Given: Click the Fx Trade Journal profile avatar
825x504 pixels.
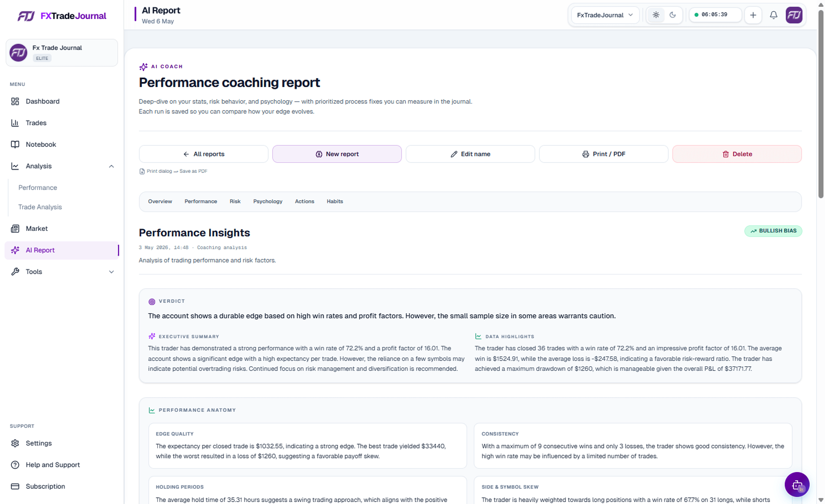Looking at the screenshot, I should (19, 53).
